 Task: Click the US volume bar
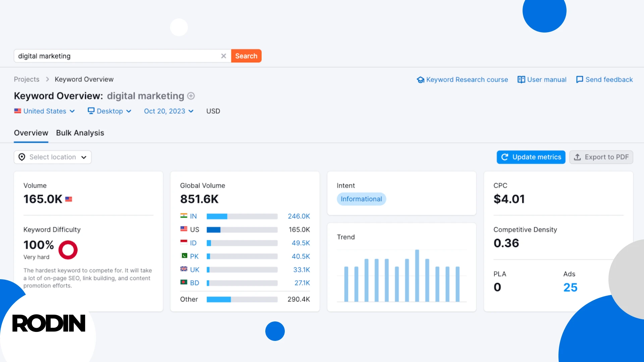point(242,230)
